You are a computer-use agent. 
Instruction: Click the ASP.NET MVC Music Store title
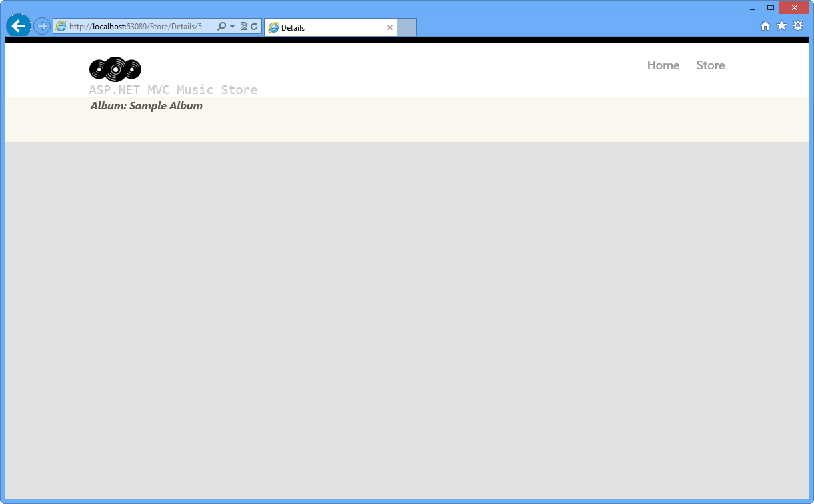coord(173,89)
